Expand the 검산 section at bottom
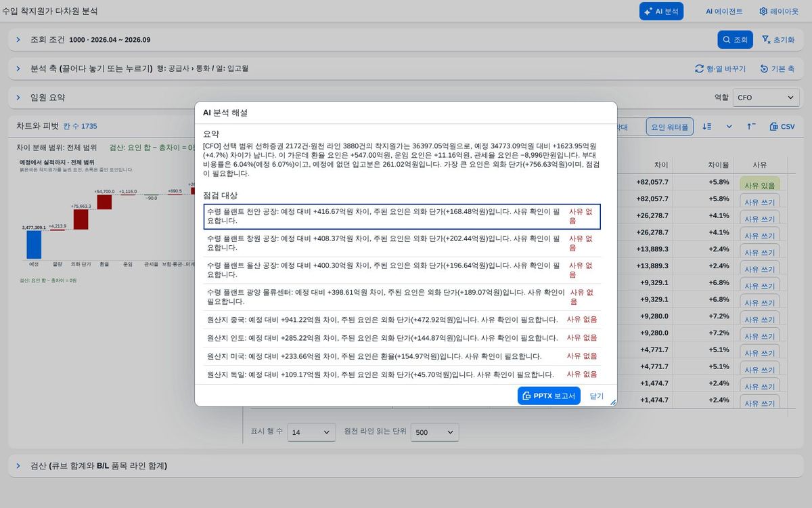Image resolution: width=812 pixels, height=508 pixels. click(18, 466)
